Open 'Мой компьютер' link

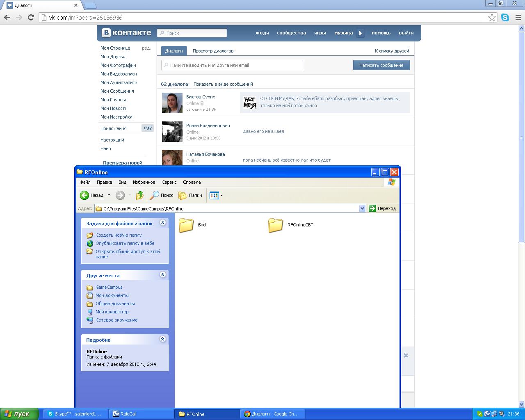(112, 312)
